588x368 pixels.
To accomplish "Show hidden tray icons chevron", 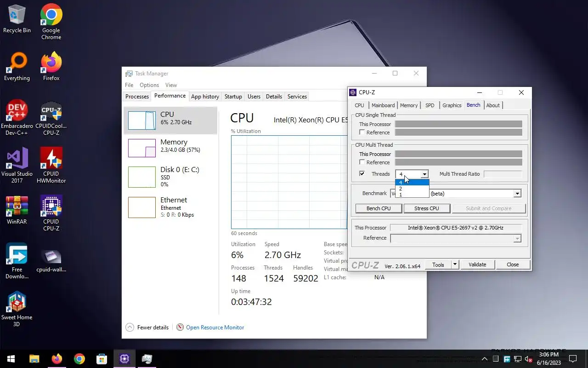I will [485, 359].
